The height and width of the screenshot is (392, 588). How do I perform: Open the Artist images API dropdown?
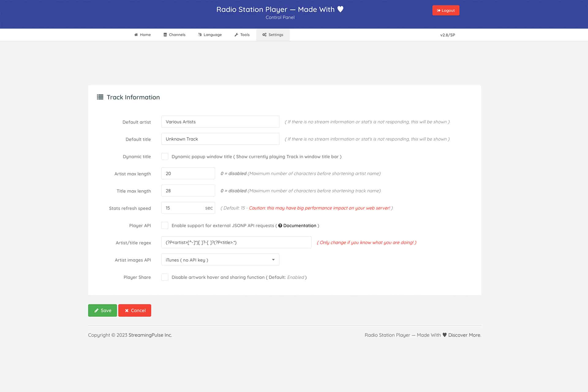pos(220,260)
